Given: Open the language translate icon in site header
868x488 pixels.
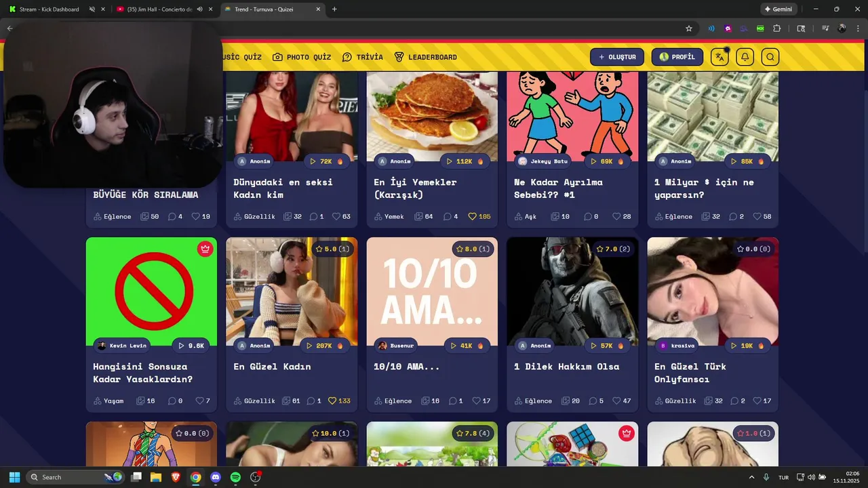Looking at the screenshot, I should 720,57.
